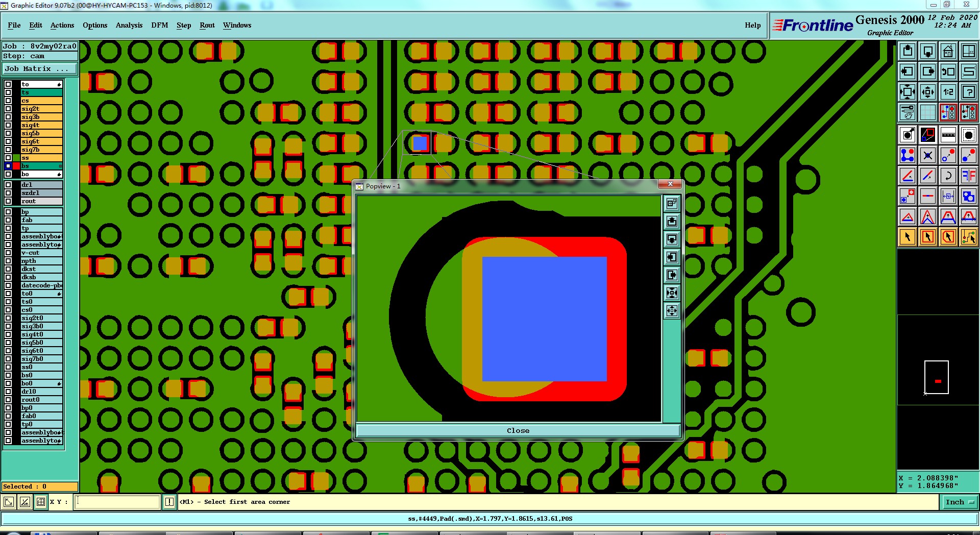This screenshot has height=535, width=980.
Task: Click Close button in Popview window
Action: [x=518, y=430]
